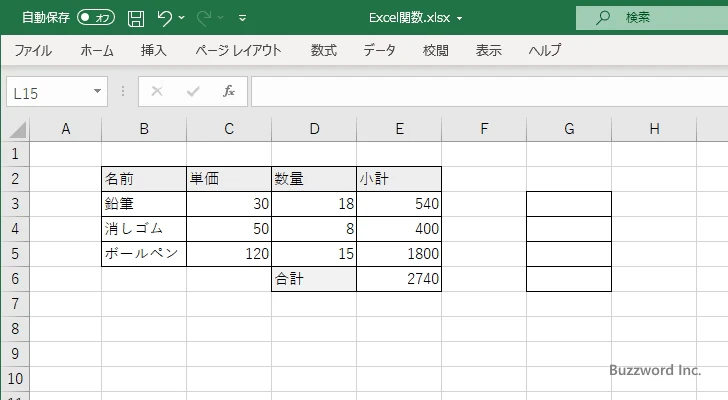The width and height of the screenshot is (728, 400).
Task: Click the Insert Function fx icon
Action: 229,91
